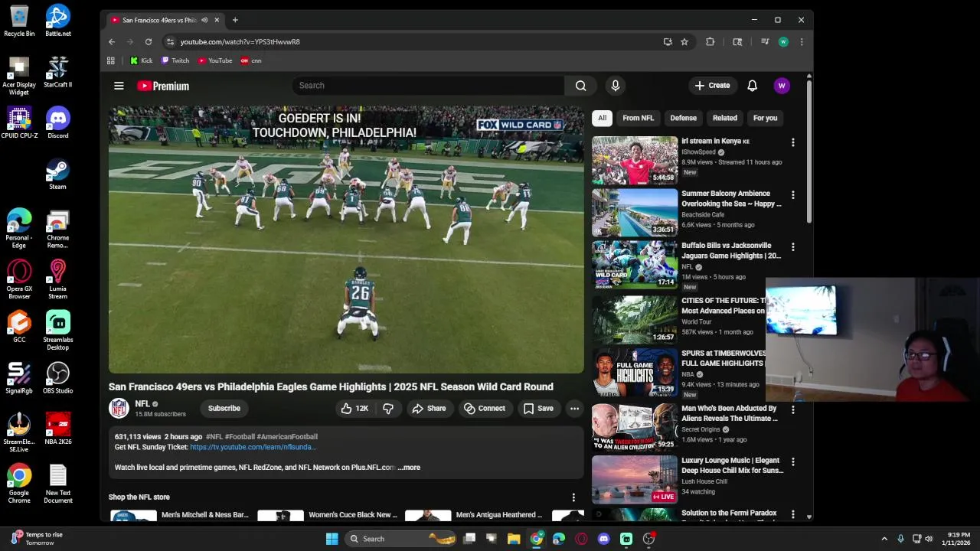Select the All filter chip
Image resolution: width=980 pixels, height=551 pixels.
click(602, 118)
